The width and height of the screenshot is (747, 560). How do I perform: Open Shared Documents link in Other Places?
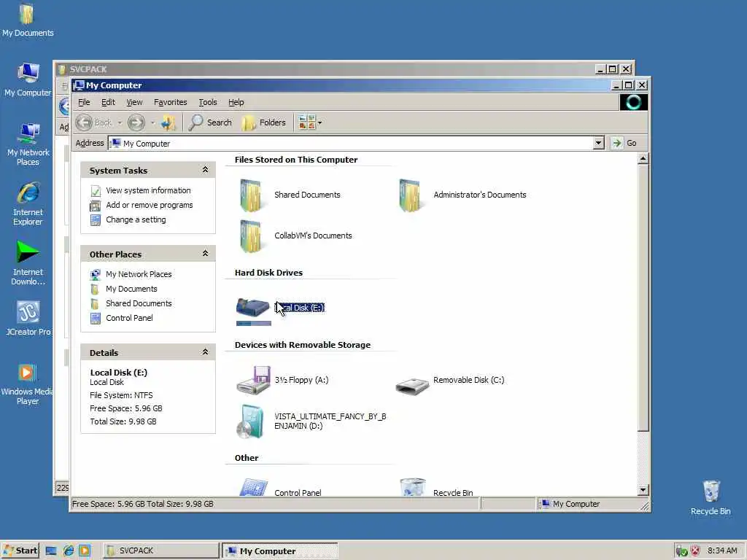click(x=139, y=303)
